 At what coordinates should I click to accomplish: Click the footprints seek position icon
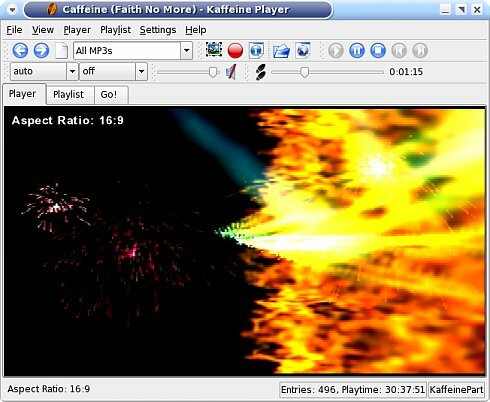point(261,72)
